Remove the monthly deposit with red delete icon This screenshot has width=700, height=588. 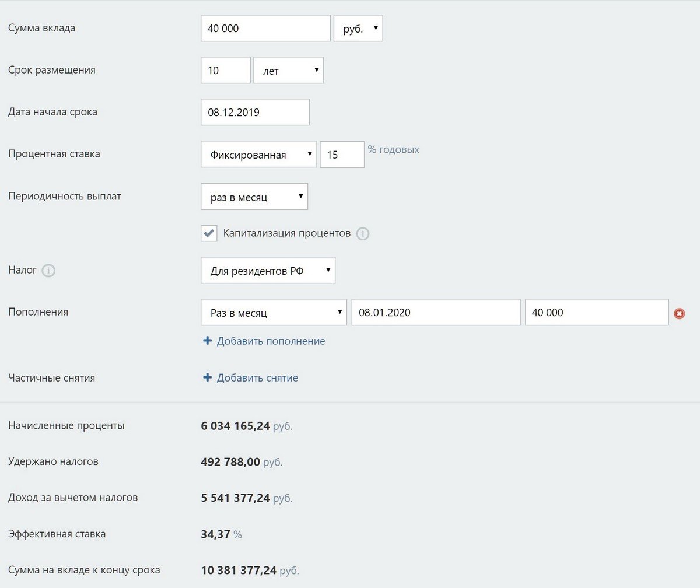tap(679, 313)
